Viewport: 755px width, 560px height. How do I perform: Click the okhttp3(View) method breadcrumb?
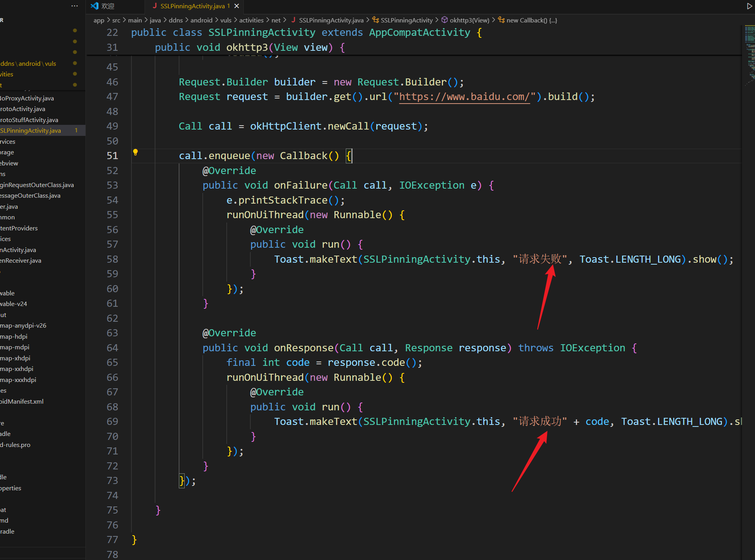tap(469, 20)
